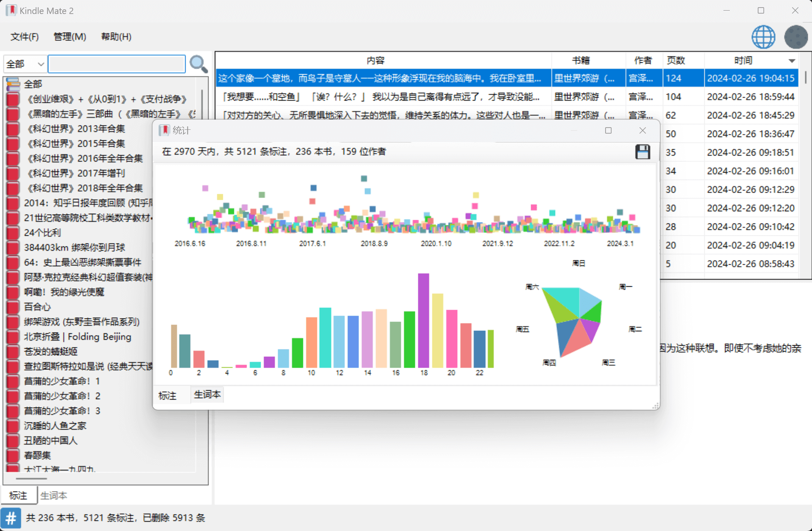Click the dark round theme icon
Screen dimensions: 812x531
click(795, 37)
